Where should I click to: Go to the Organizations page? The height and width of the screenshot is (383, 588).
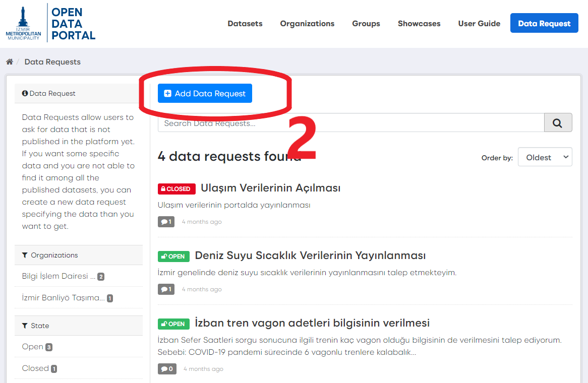pyautogui.click(x=307, y=24)
